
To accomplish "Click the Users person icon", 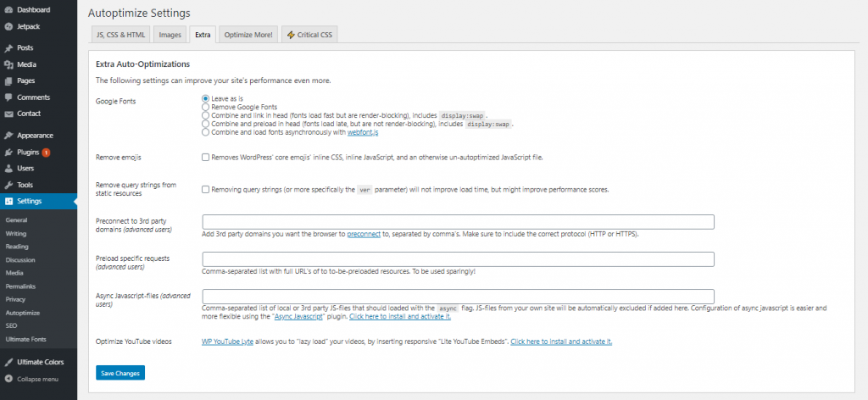I will tap(8, 168).
